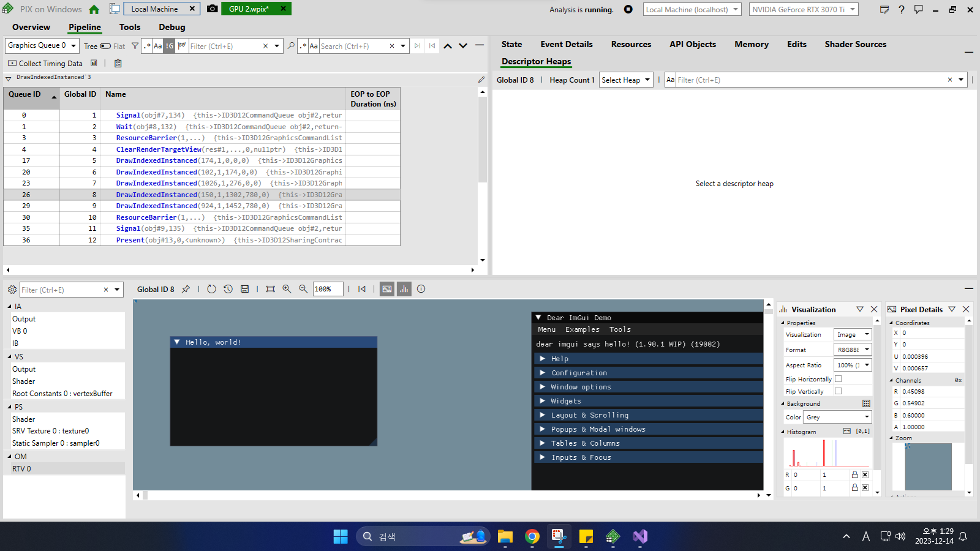Image resolution: width=980 pixels, height=551 pixels.
Task: Click the fit to window icon
Action: coord(270,289)
